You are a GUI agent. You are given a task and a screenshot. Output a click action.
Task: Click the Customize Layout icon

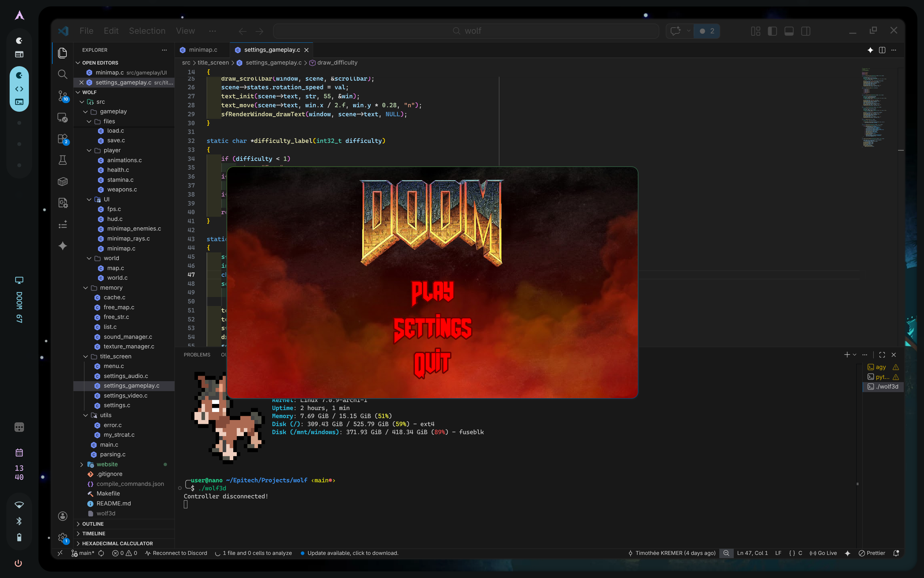click(x=755, y=31)
